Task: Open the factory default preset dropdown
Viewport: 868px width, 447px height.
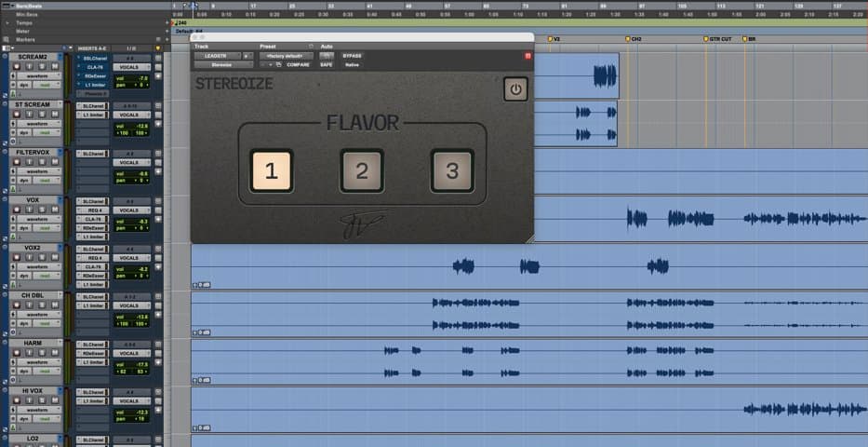Action: click(287, 56)
